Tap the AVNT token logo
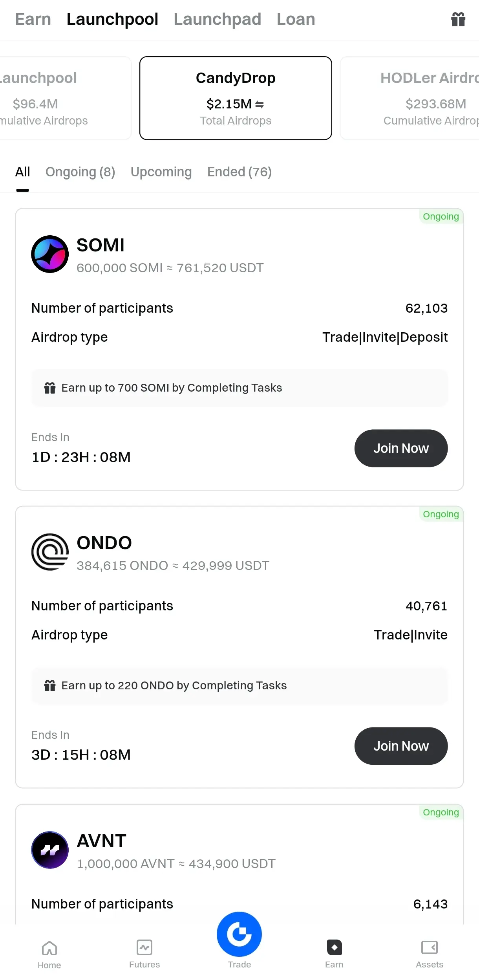The image size is (479, 980). [50, 850]
